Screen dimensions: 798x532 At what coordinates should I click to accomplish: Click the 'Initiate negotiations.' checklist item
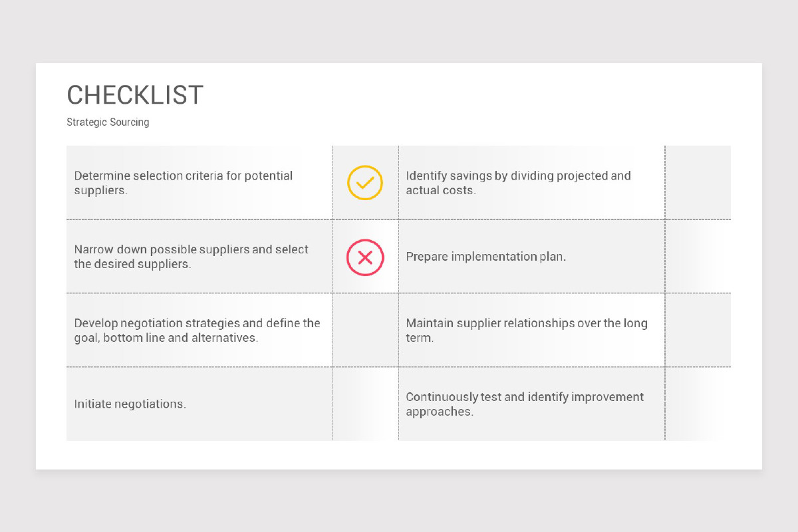130,404
